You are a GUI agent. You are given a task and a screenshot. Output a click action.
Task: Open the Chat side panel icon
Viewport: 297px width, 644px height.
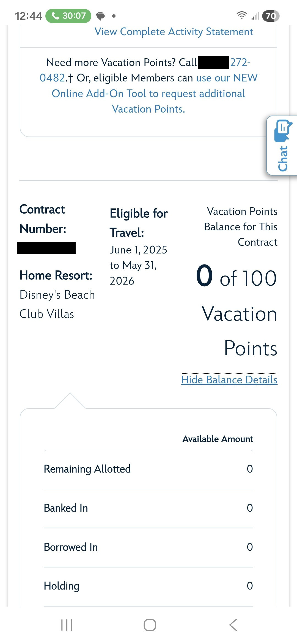(282, 145)
